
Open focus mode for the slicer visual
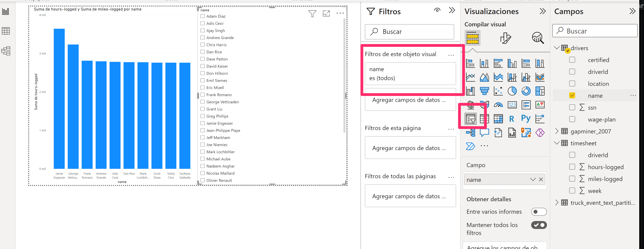326,13
